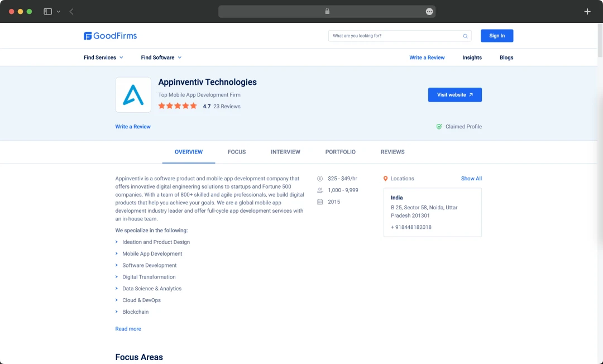Click the Mobile App Development item
Viewport: 603px width, 364px height.
click(x=152, y=253)
